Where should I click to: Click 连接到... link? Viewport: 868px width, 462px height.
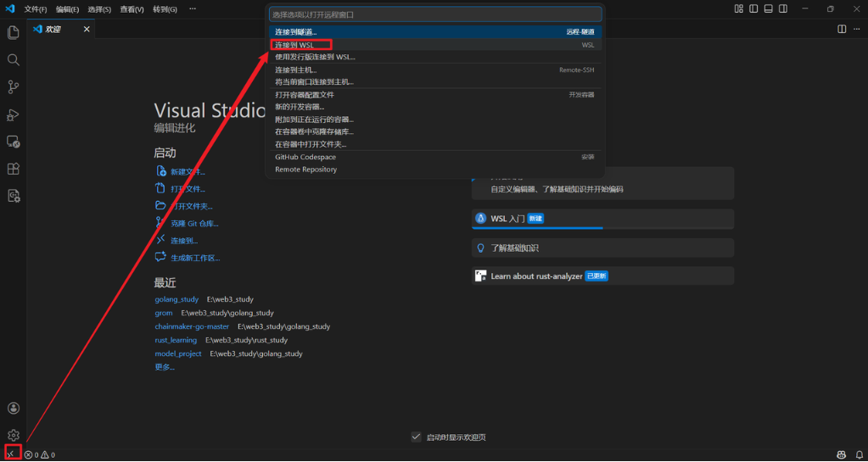tap(184, 241)
